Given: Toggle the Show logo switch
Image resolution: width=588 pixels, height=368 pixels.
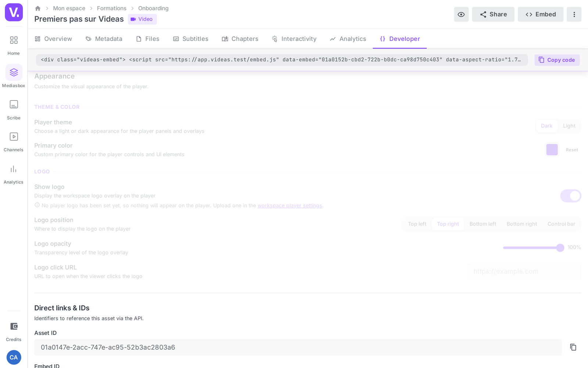Looking at the screenshot, I should pyautogui.click(x=570, y=196).
